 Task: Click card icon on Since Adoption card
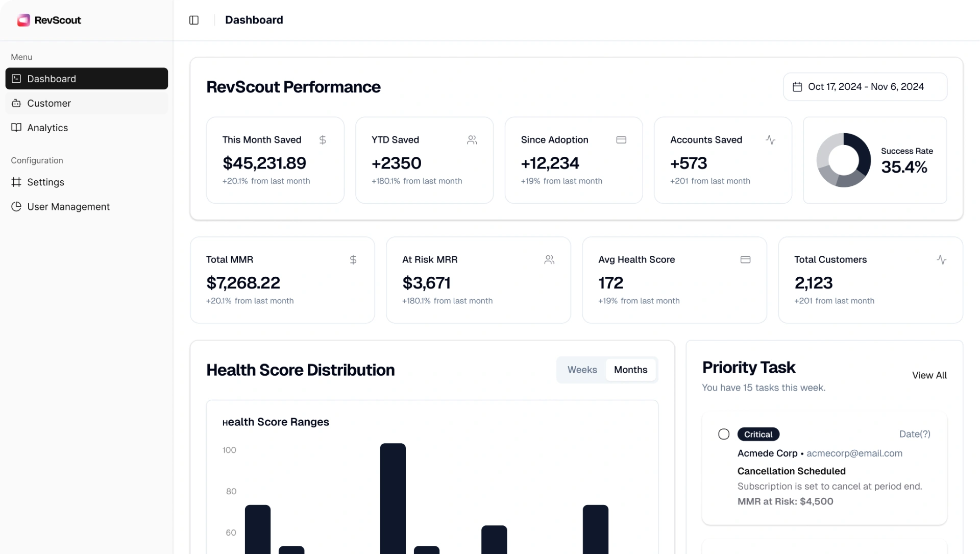tap(621, 140)
